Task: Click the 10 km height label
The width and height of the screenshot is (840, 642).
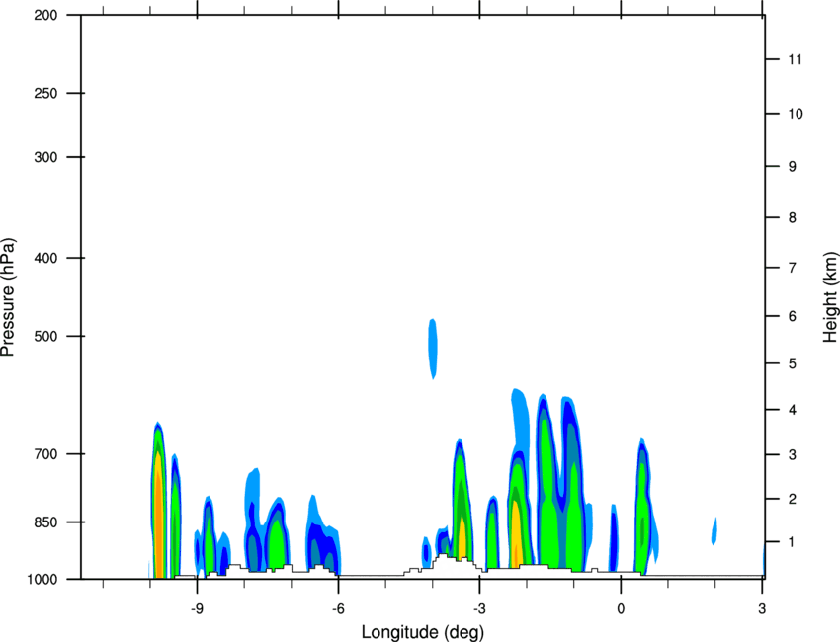Action: click(796, 114)
